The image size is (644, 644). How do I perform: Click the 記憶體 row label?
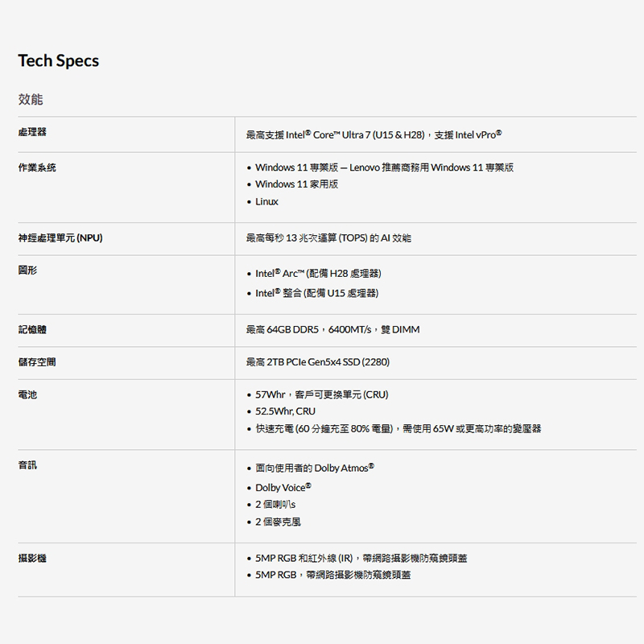click(32, 329)
